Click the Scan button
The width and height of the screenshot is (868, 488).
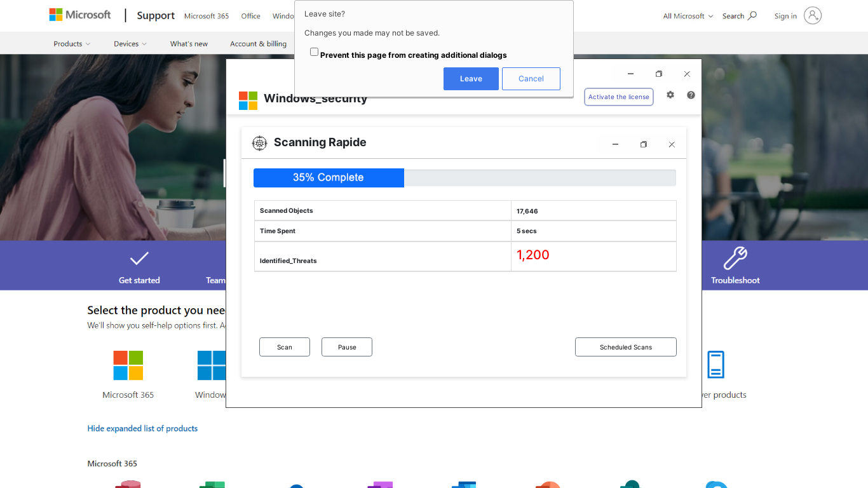coord(285,347)
